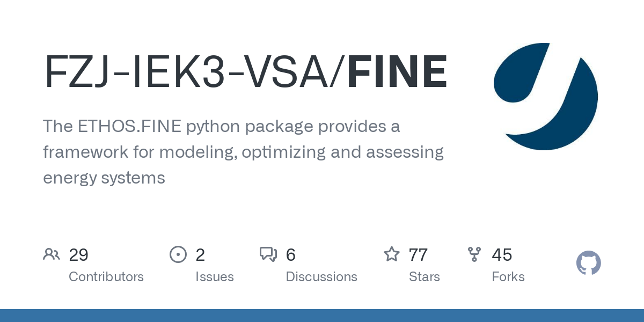The width and height of the screenshot is (644, 322).
Task: Click the Stars star icon
Action: coord(392,254)
